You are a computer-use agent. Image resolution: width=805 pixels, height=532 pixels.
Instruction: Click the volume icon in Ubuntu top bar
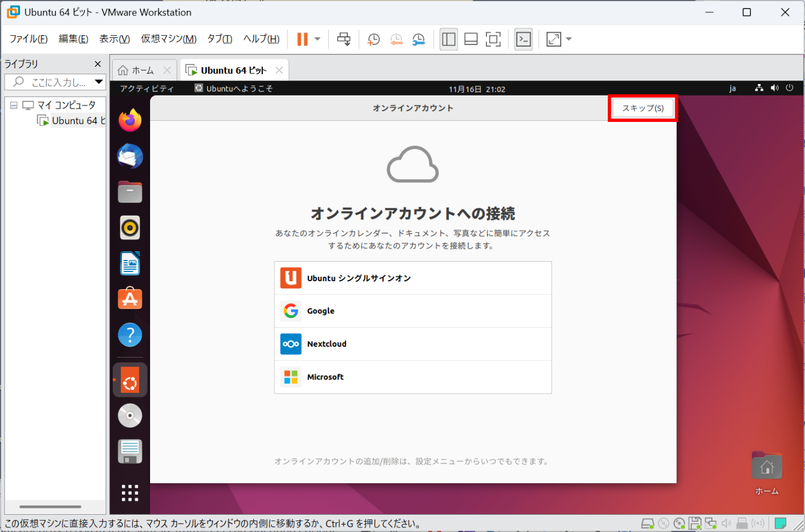(x=775, y=88)
